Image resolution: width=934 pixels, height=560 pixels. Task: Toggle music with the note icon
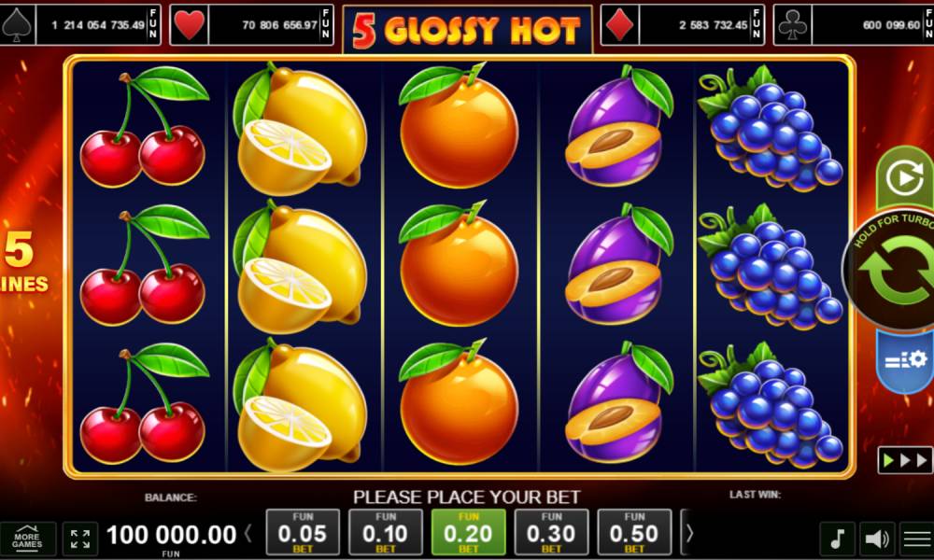point(837,539)
